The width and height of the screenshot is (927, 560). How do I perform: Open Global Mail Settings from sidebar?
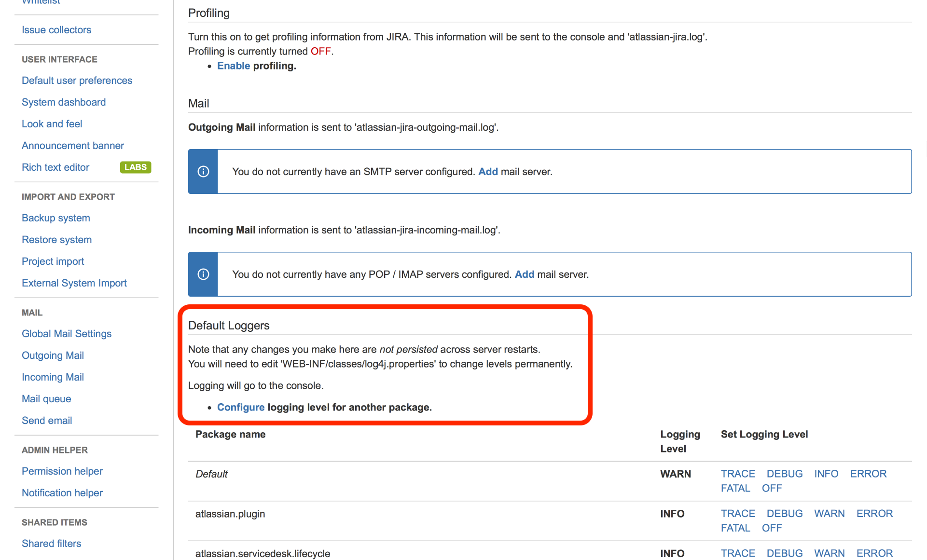coord(66,333)
